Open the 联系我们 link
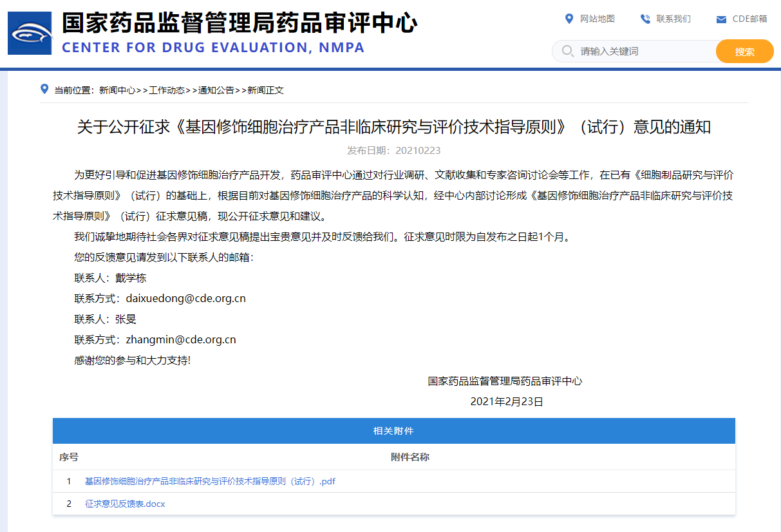Image resolution: width=781 pixels, height=532 pixels. click(x=673, y=19)
